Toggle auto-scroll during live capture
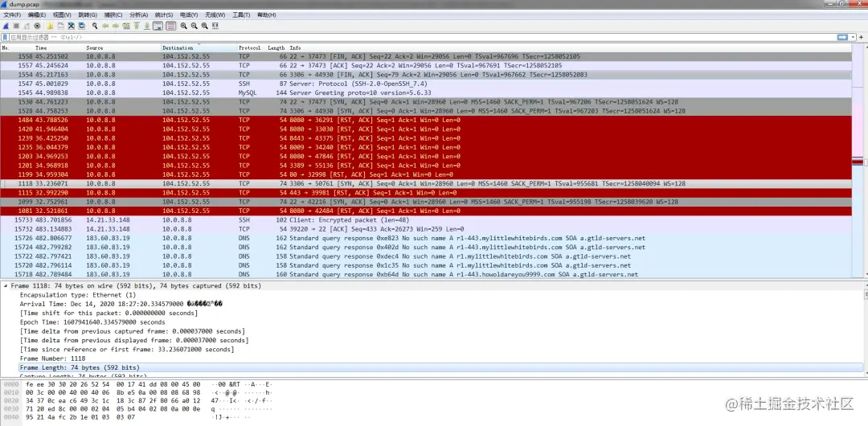Viewport: 868px width, 426px height. (158, 26)
